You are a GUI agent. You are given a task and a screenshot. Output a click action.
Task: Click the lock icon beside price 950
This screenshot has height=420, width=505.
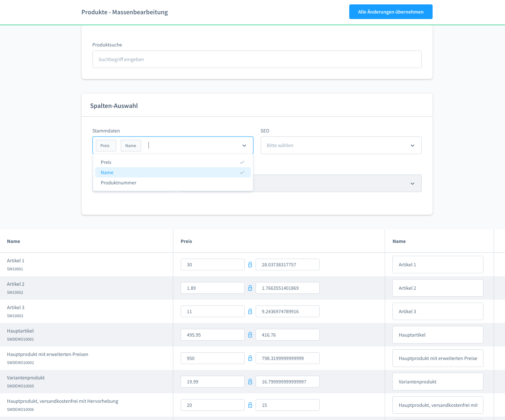(x=250, y=358)
